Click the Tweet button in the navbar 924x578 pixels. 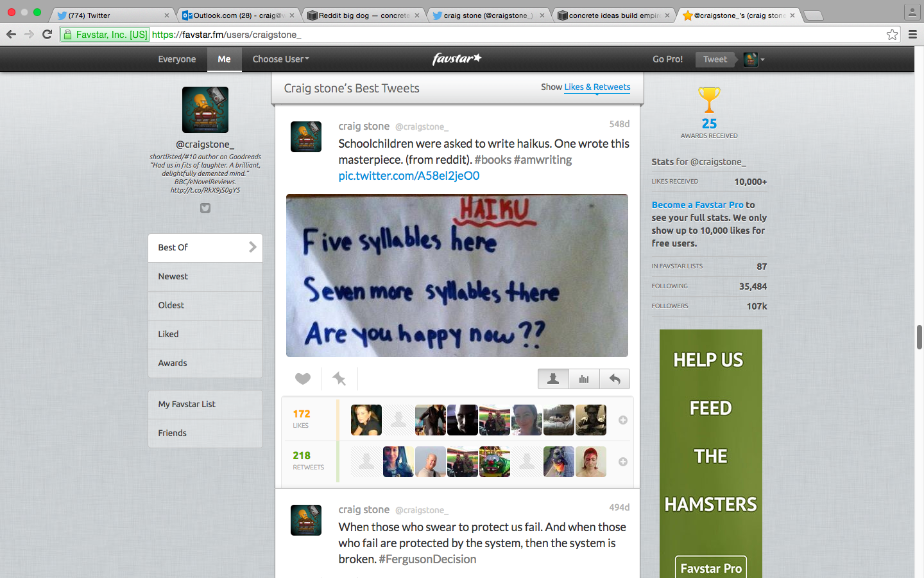[715, 59]
